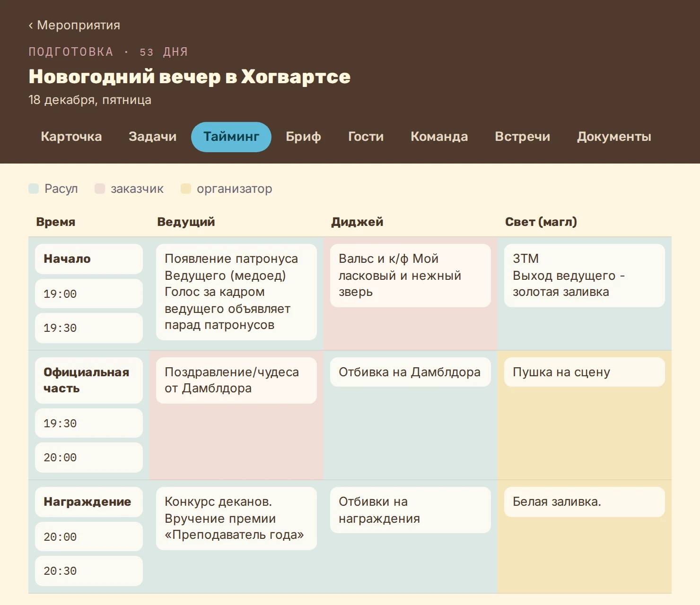Click the date 18 декабря, пятница
Screen dimensions: 700x605
(90, 100)
